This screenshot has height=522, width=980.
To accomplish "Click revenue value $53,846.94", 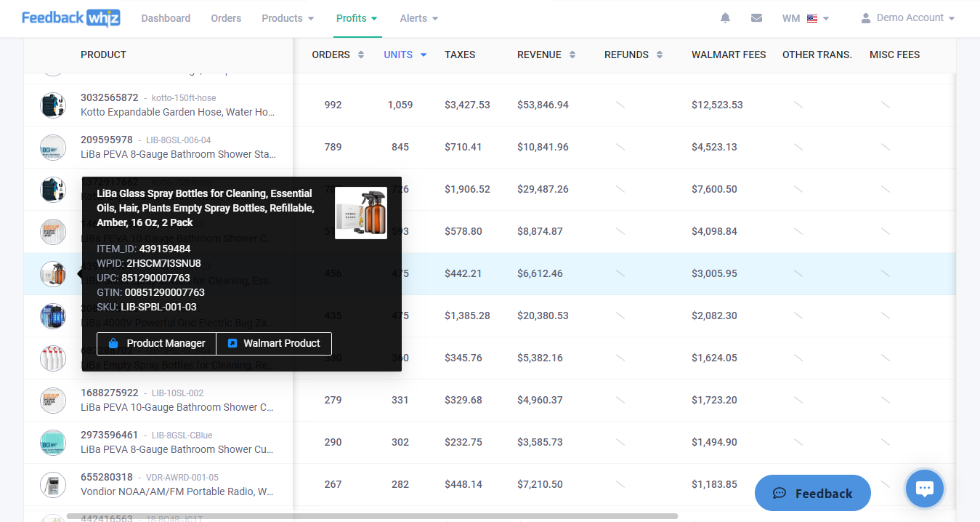I will point(543,105).
